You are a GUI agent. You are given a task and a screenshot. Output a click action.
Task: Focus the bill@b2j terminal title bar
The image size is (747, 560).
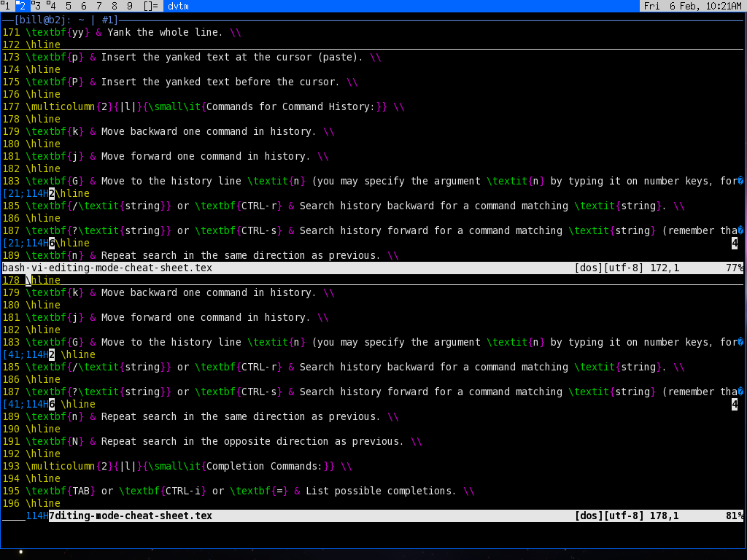point(66,20)
